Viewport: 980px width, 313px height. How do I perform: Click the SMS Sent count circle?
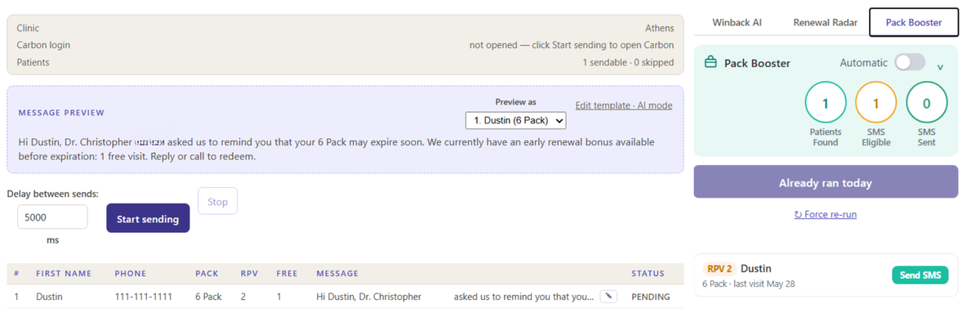pyautogui.click(x=926, y=104)
